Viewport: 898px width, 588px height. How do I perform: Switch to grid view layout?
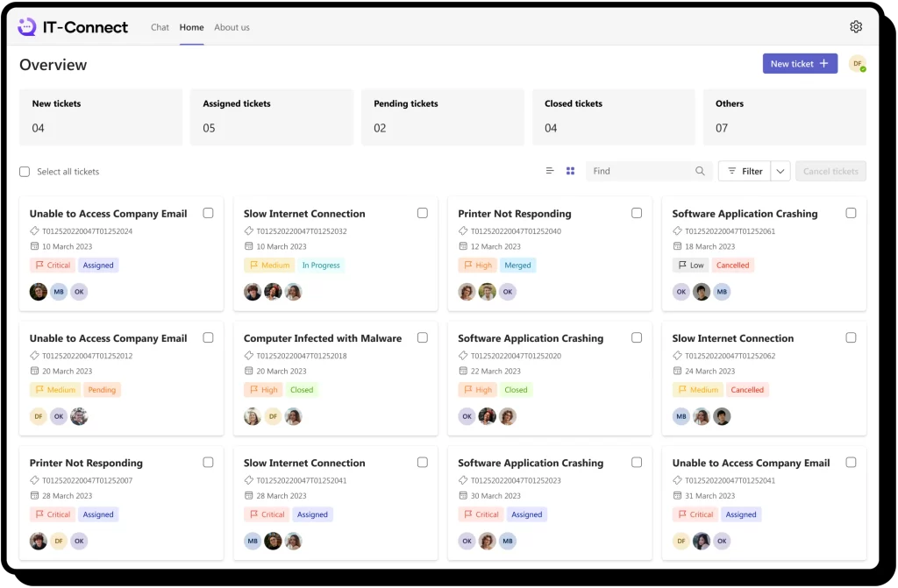click(570, 171)
